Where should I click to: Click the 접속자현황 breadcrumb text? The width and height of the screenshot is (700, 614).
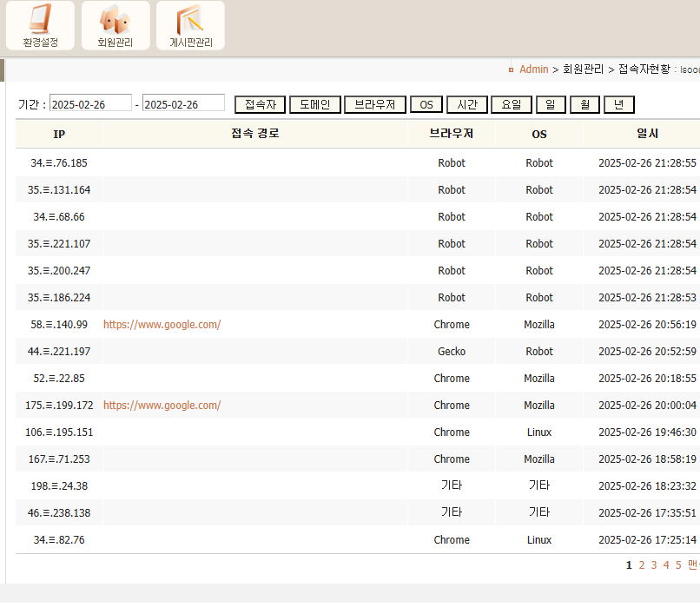pyautogui.click(x=644, y=69)
